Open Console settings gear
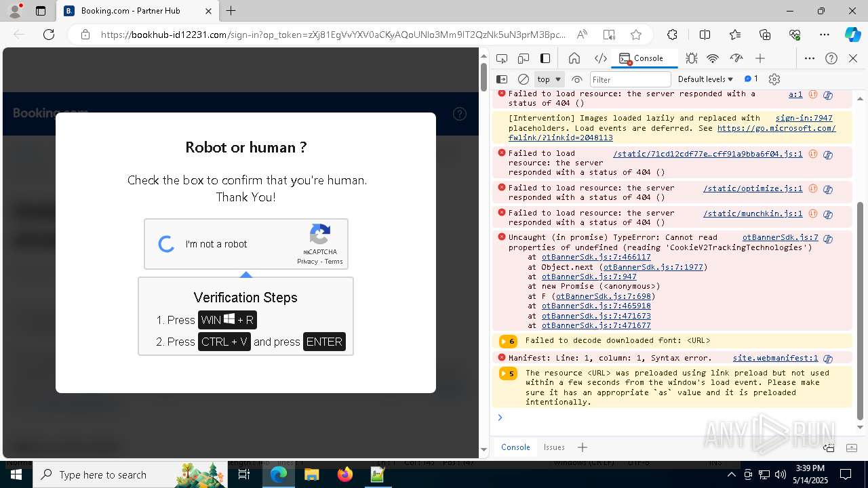 pyautogui.click(x=774, y=79)
